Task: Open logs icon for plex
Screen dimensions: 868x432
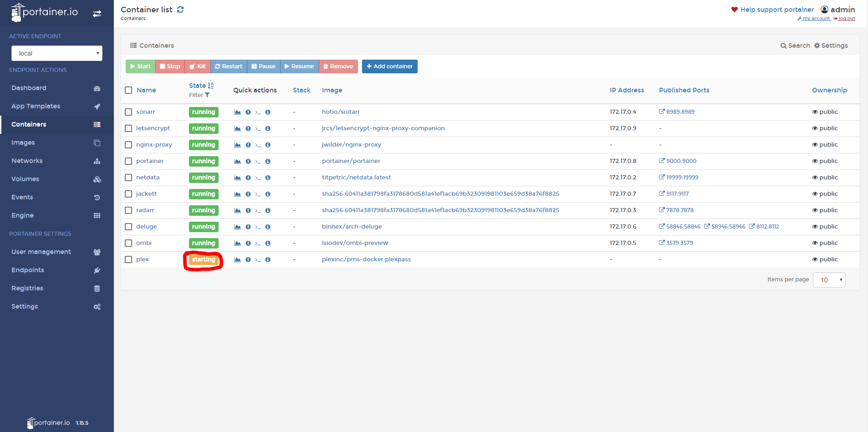Action: click(248, 259)
